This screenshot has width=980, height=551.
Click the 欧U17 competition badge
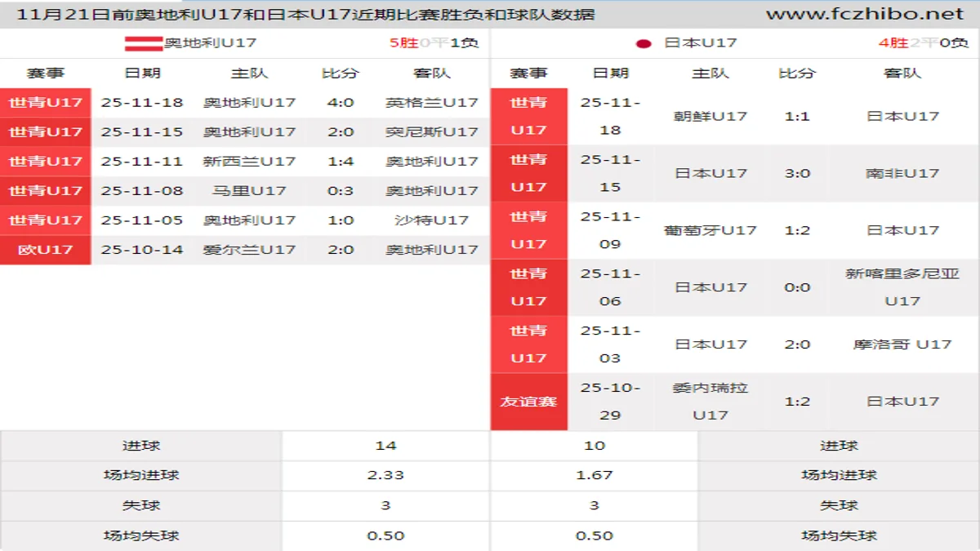tap(46, 249)
